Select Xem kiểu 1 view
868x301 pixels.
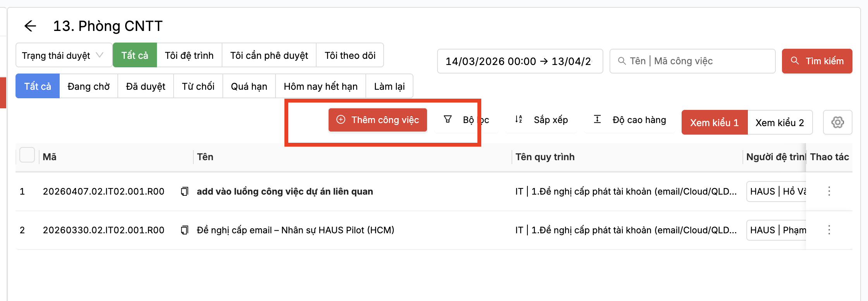point(714,123)
